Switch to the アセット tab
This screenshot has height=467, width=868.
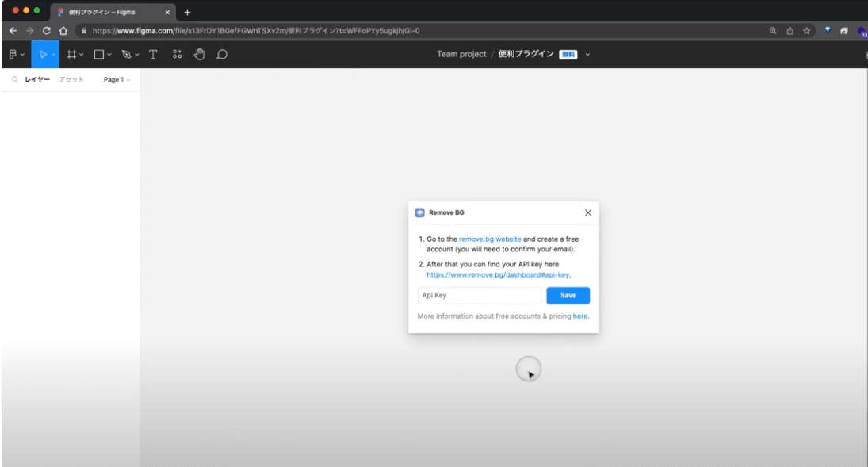71,80
